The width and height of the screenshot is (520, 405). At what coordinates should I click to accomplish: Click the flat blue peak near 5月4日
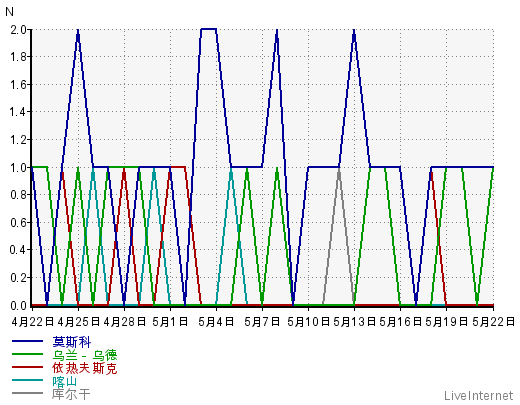pos(209,29)
